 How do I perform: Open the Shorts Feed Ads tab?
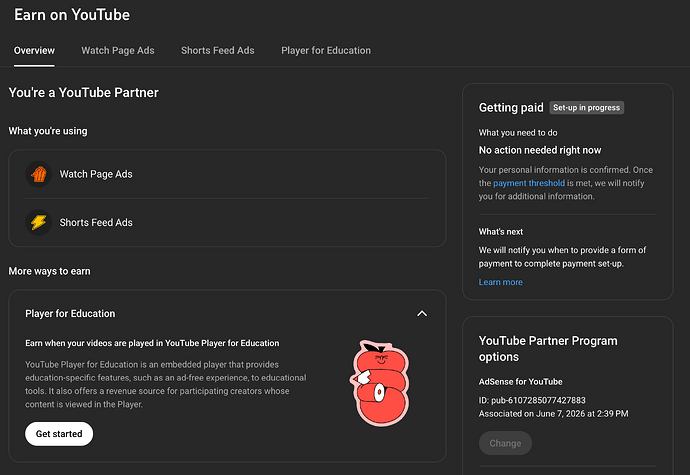218,51
